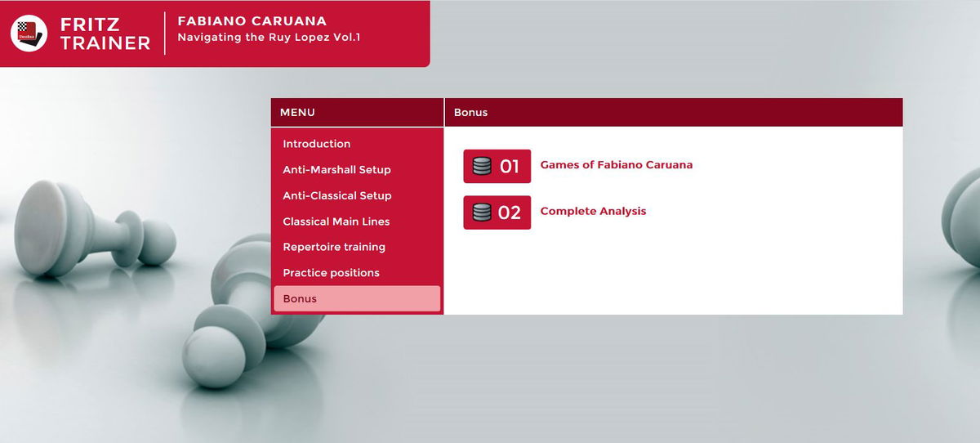
Task: Go to the Anti-Classical Setup chapter
Action: point(336,196)
